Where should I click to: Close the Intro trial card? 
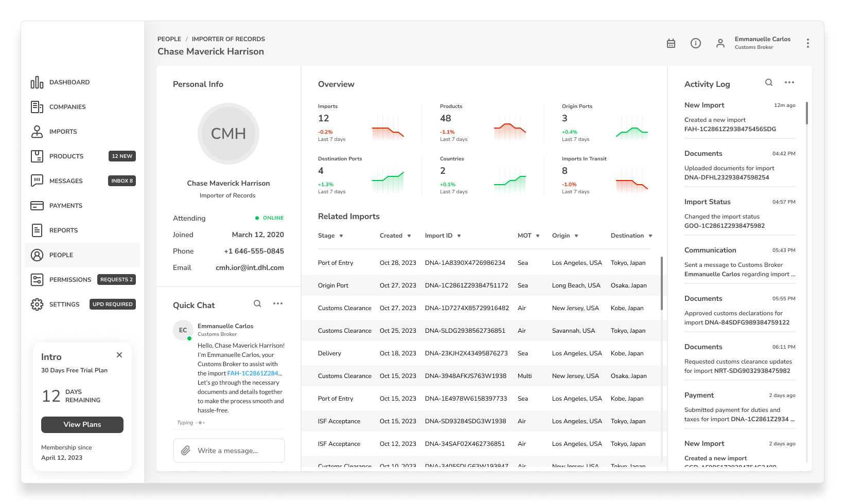coord(119,355)
